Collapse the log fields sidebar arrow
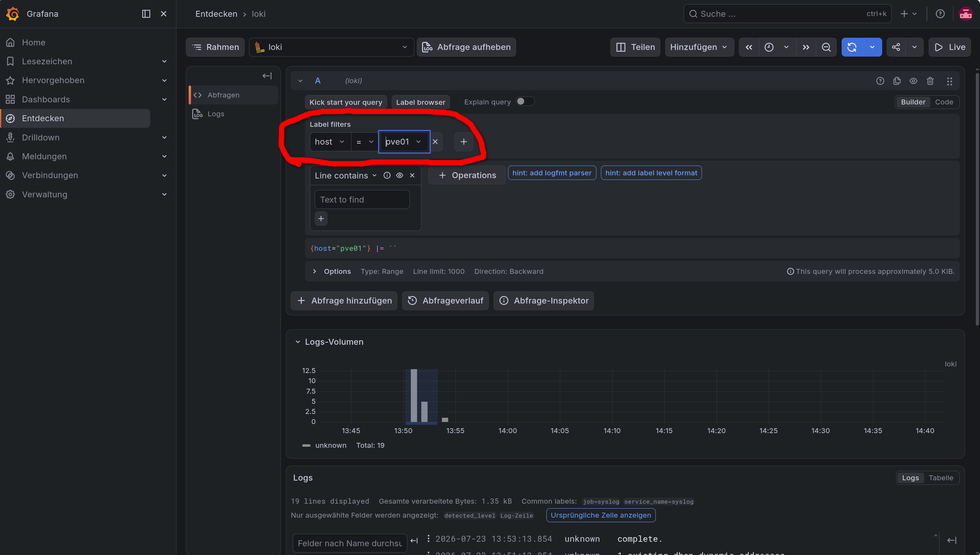 [x=414, y=541]
